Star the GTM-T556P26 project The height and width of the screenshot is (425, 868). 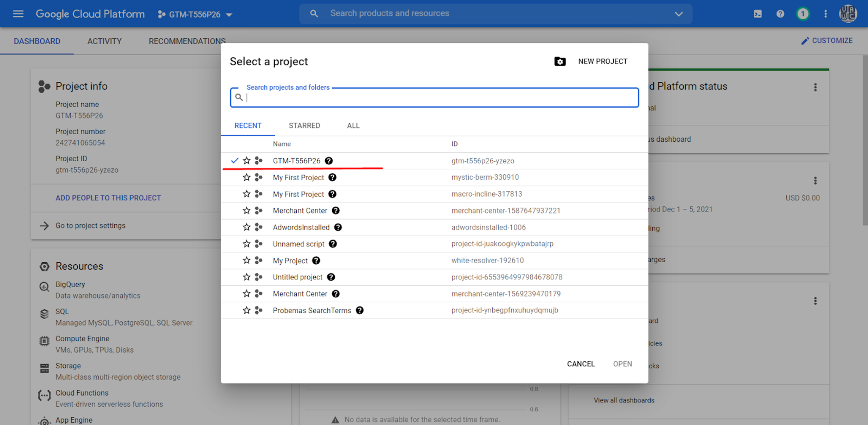click(x=246, y=161)
